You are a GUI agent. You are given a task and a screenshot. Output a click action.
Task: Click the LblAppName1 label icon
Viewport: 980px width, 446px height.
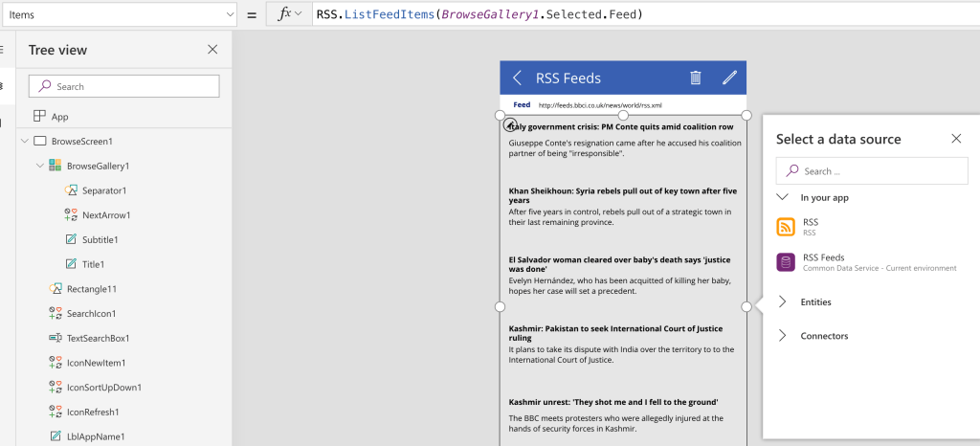click(55, 436)
